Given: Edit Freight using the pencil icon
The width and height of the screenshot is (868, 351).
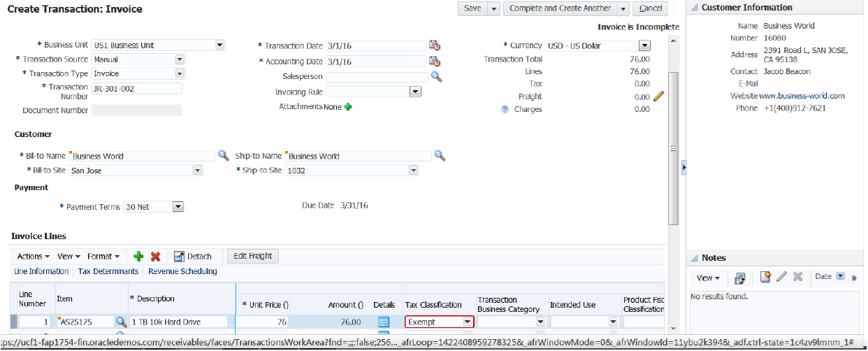Looking at the screenshot, I should (x=658, y=96).
